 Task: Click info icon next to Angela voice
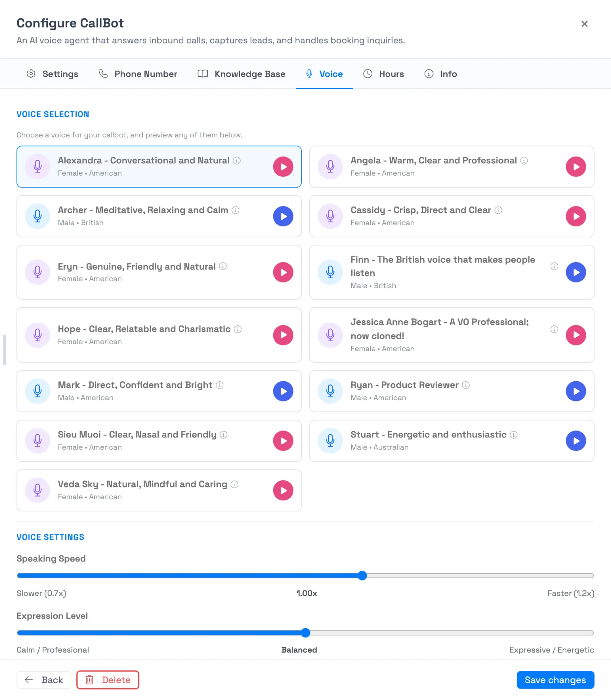[x=524, y=161]
